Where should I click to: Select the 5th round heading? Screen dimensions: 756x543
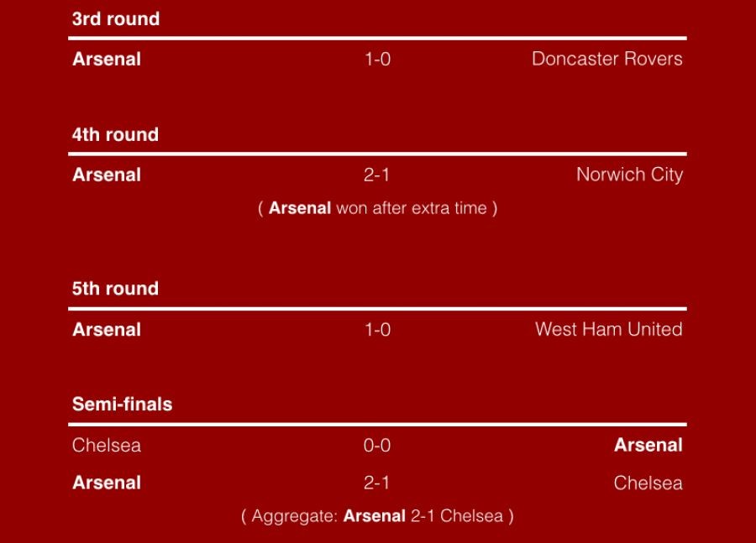pyautogui.click(x=115, y=289)
